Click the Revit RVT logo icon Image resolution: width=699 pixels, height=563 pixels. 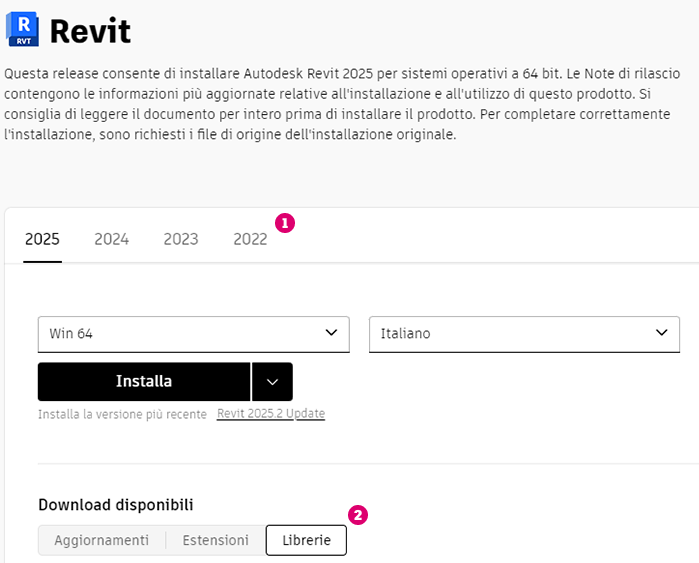click(22, 29)
